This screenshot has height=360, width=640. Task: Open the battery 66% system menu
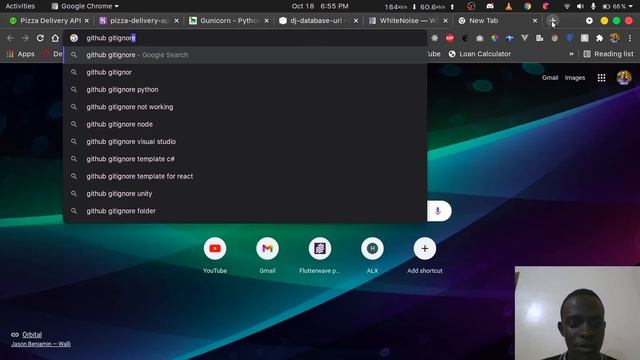coord(618,6)
